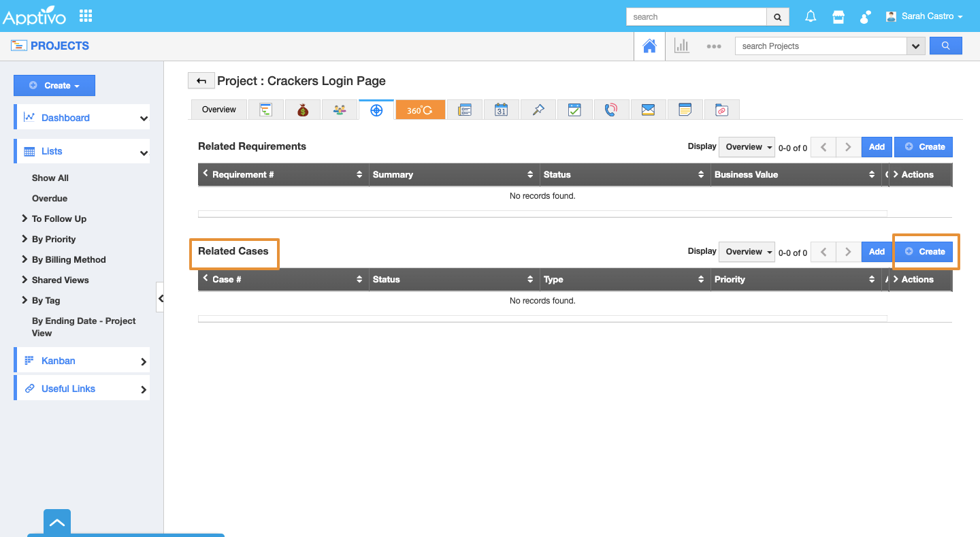The width and height of the screenshot is (980, 537).
Task: Open the money bag financials tab
Action: click(303, 110)
